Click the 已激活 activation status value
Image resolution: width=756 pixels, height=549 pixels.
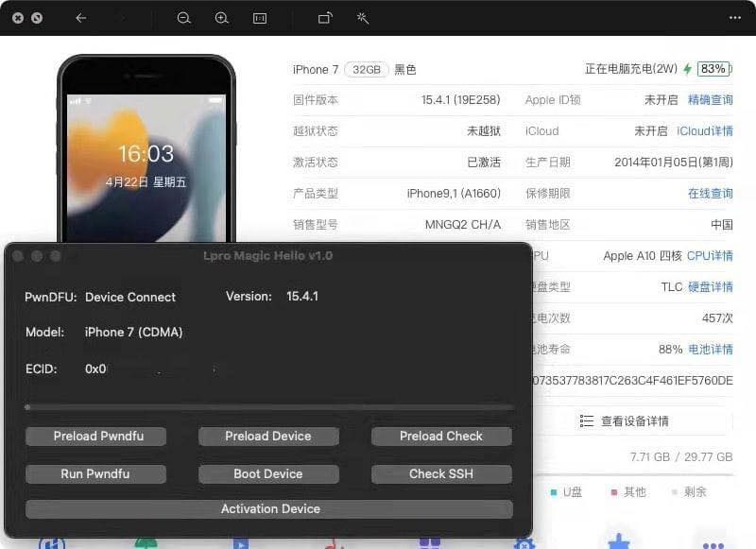click(x=484, y=162)
